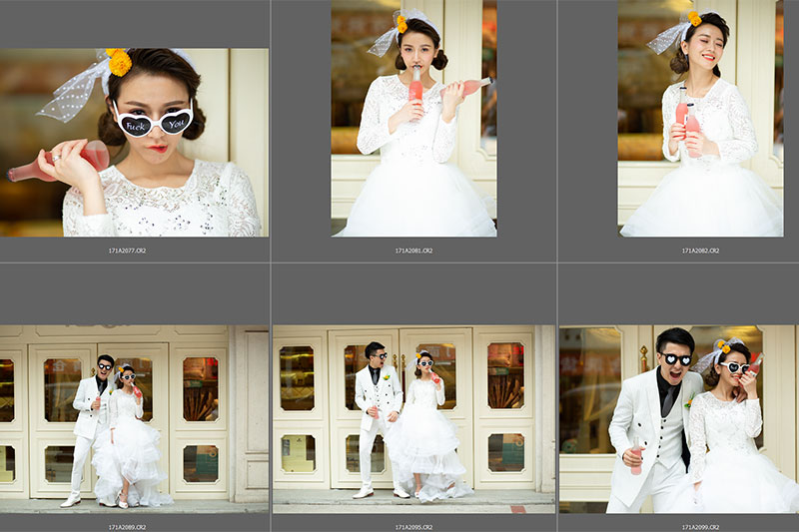Select the close-up photo with heart sunglasses
The width and height of the screenshot is (799, 532).
click(134, 143)
